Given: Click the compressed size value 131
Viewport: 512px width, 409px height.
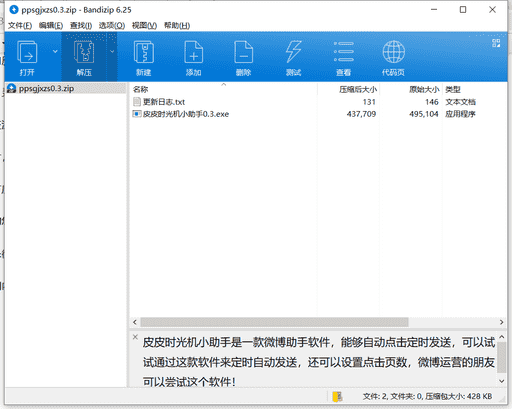Looking at the screenshot, I should pos(369,102).
